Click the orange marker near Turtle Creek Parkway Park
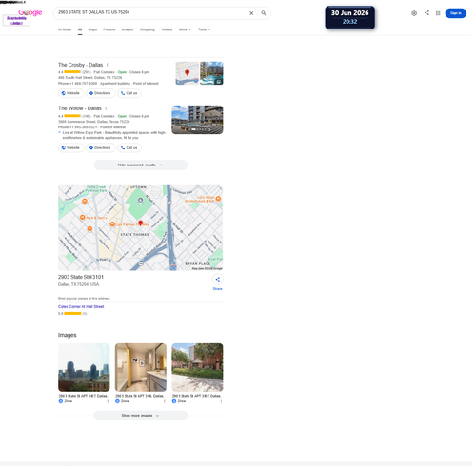This screenshot has width=476, height=466. 85,201
